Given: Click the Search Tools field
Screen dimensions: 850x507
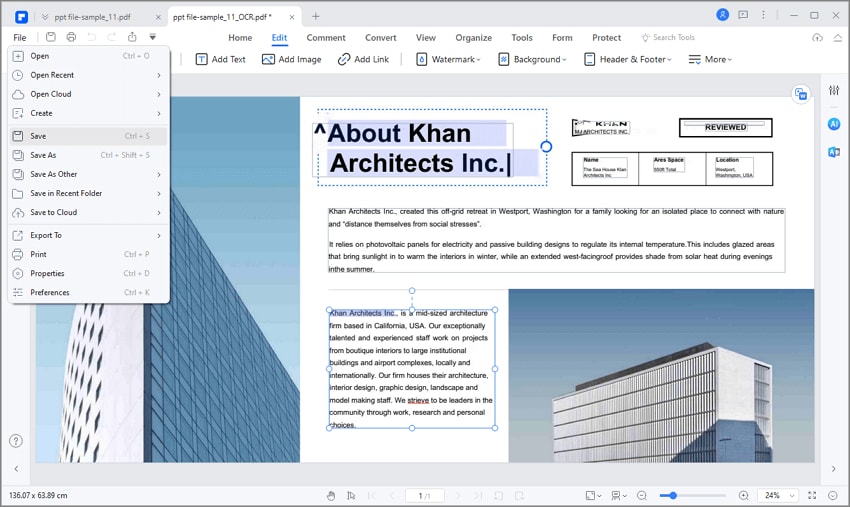Looking at the screenshot, I should point(668,37).
